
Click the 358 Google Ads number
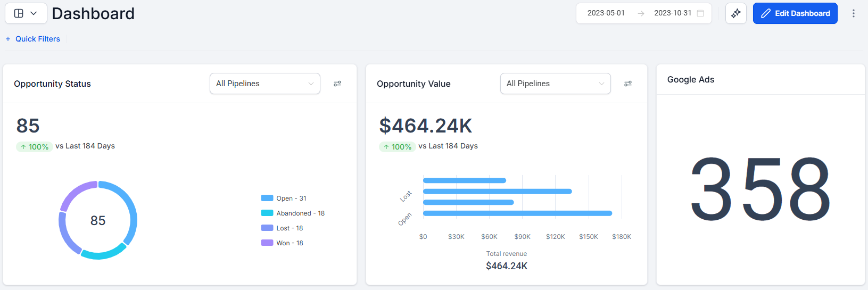point(760,189)
